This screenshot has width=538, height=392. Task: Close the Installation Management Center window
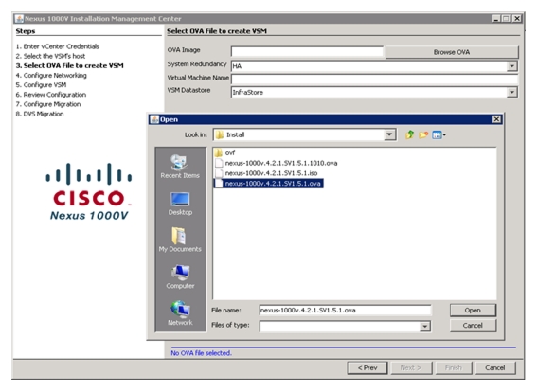point(517,18)
